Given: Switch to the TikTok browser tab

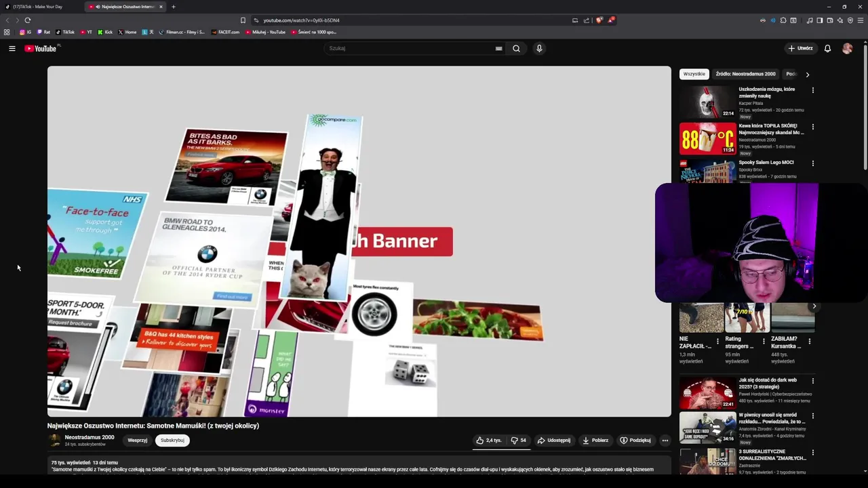Looking at the screenshot, I should tap(41, 7).
